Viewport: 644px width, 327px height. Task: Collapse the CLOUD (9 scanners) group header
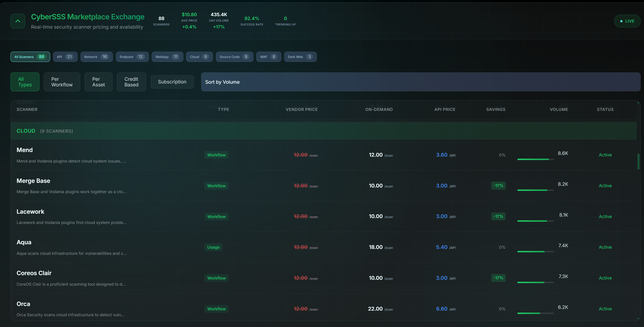[x=323, y=131]
